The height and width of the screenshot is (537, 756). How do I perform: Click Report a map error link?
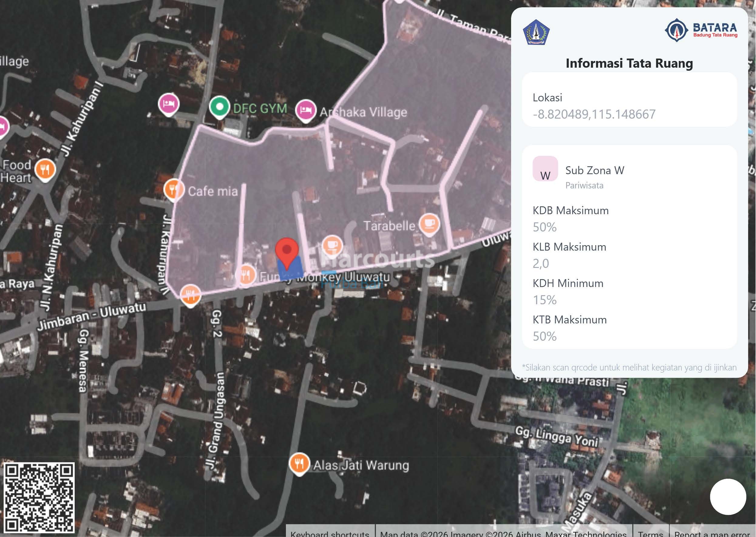pyautogui.click(x=712, y=533)
